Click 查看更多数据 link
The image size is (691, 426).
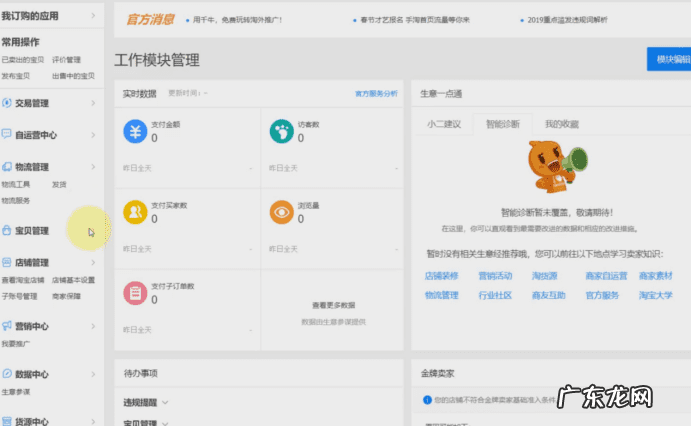(x=334, y=305)
